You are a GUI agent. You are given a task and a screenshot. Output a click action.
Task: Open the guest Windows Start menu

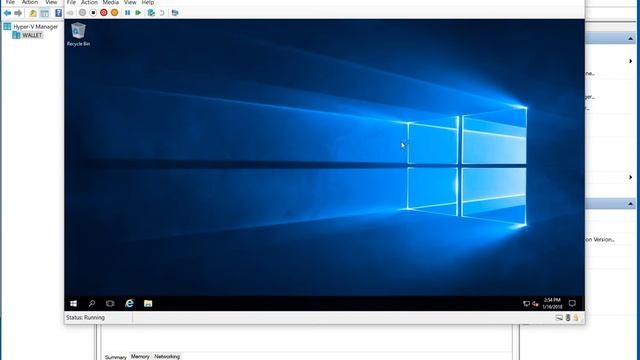tap(73, 303)
